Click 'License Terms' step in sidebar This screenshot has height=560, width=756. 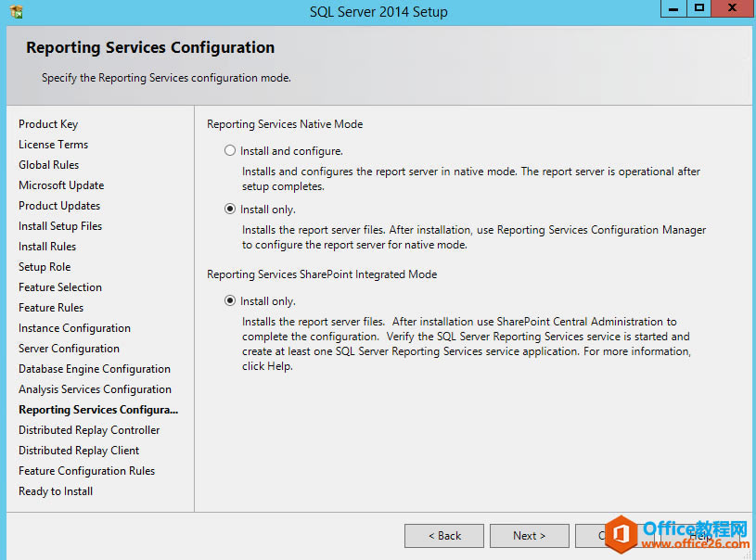54,145
